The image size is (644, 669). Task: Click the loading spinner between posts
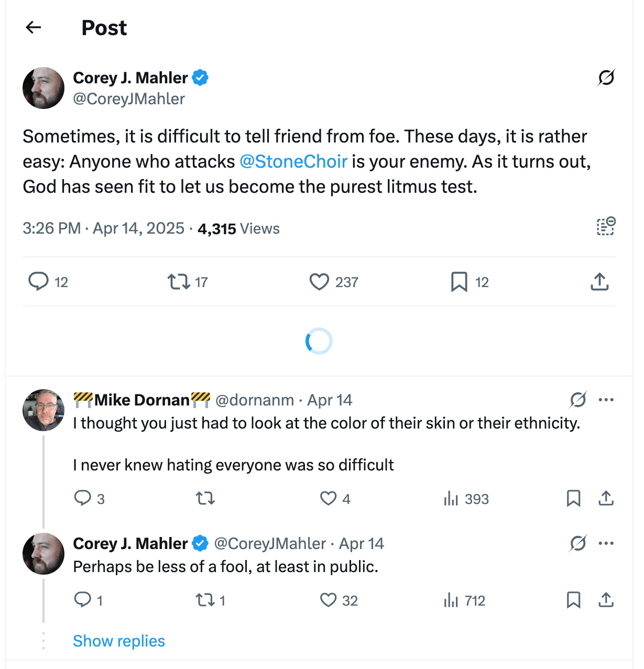pos(319,341)
